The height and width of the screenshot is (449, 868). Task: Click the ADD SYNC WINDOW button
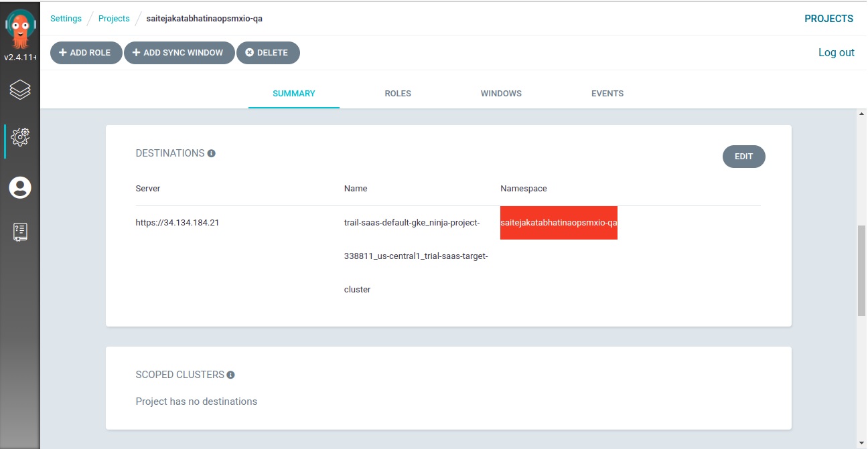tap(178, 53)
